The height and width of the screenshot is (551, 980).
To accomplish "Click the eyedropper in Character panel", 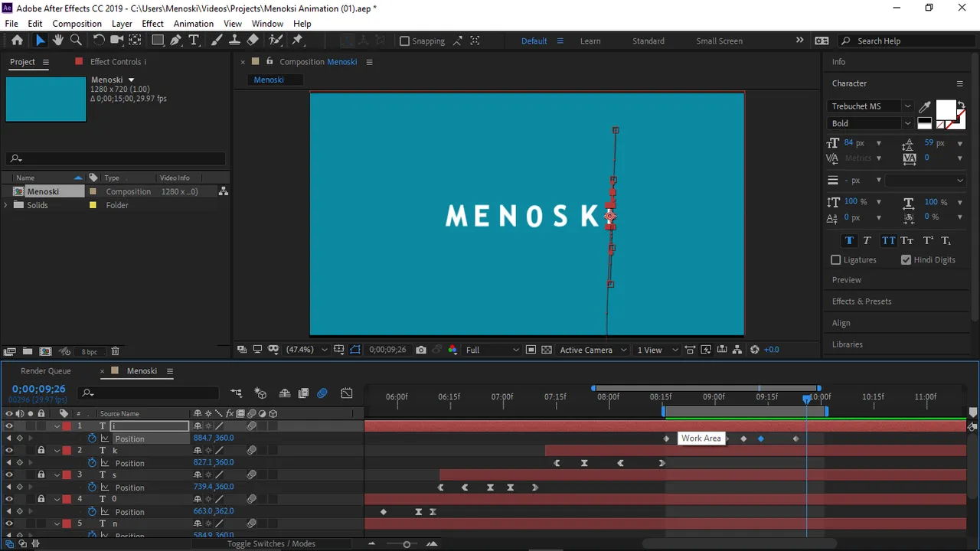I will 925,107.
